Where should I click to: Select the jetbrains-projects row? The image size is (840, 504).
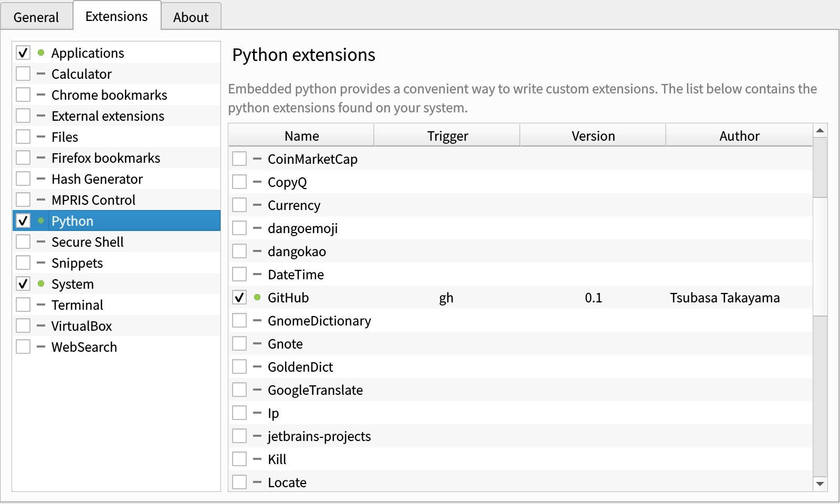pos(319,436)
